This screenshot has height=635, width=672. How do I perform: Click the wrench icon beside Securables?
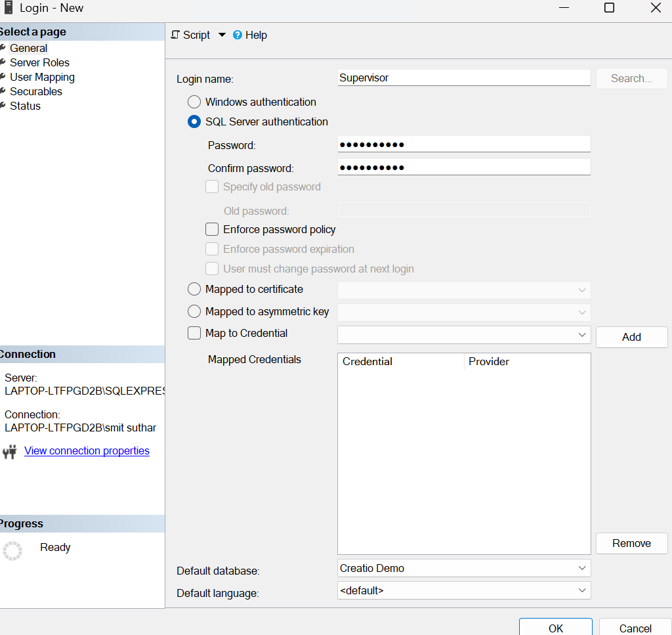pyautogui.click(x=3, y=91)
